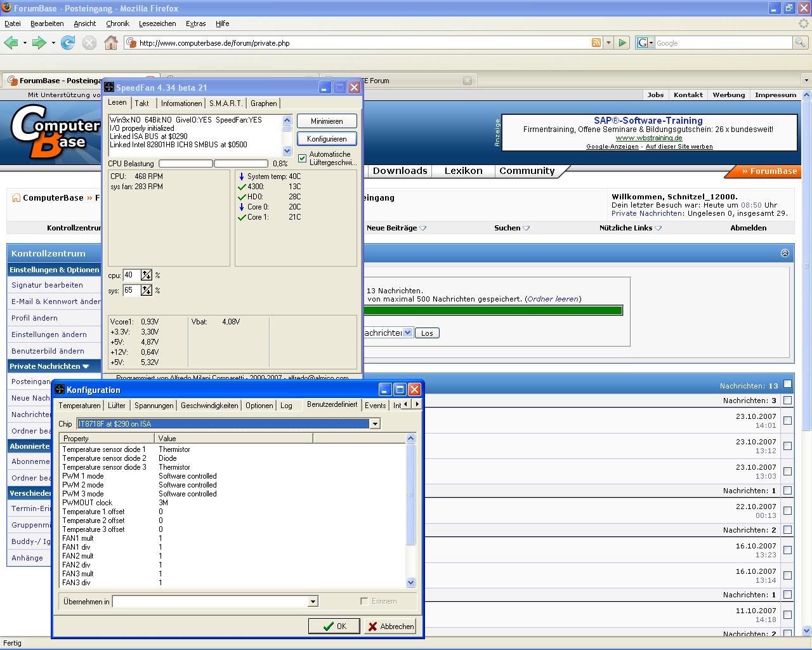Expand Nützliche Links menu

[658, 228]
